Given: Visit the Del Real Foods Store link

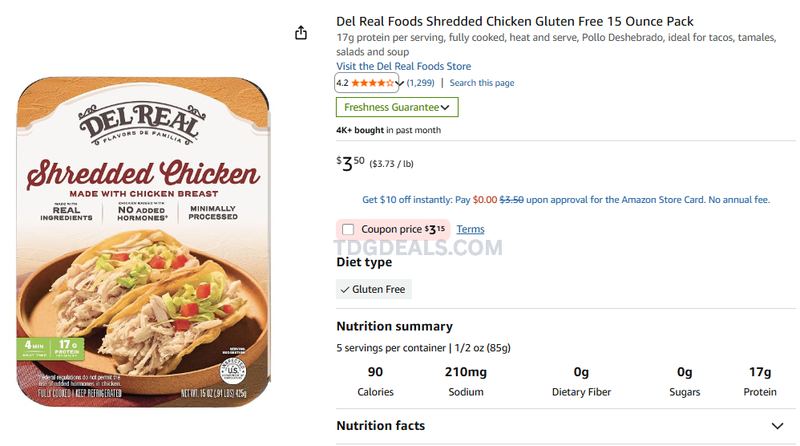Looking at the screenshot, I should 403,66.
